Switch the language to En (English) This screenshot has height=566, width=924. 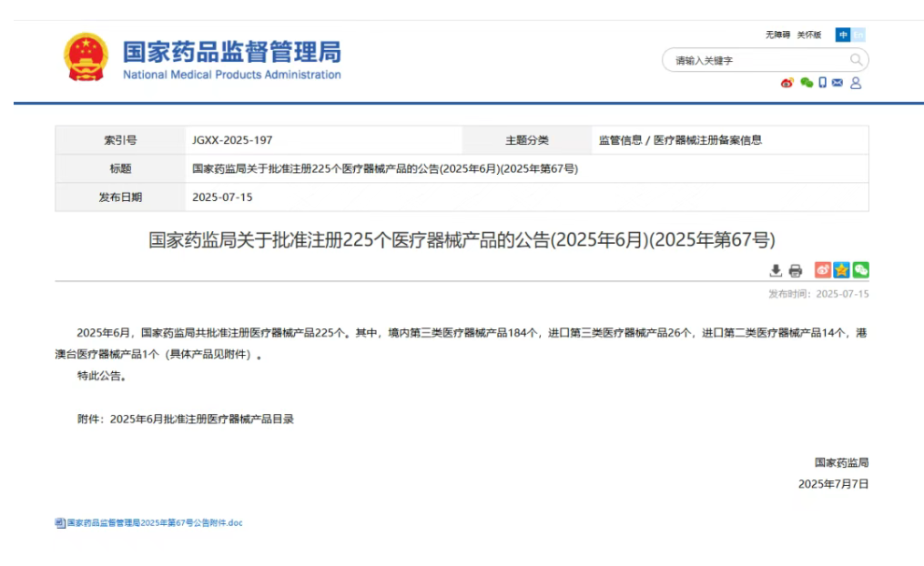pyautogui.click(x=858, y=35)
